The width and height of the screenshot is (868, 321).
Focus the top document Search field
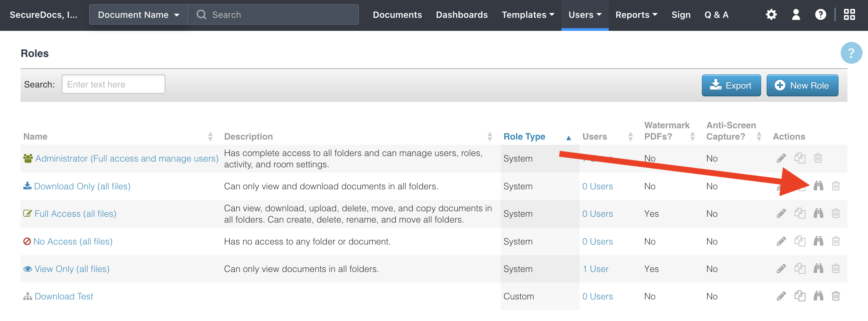(x=273, y=15)
